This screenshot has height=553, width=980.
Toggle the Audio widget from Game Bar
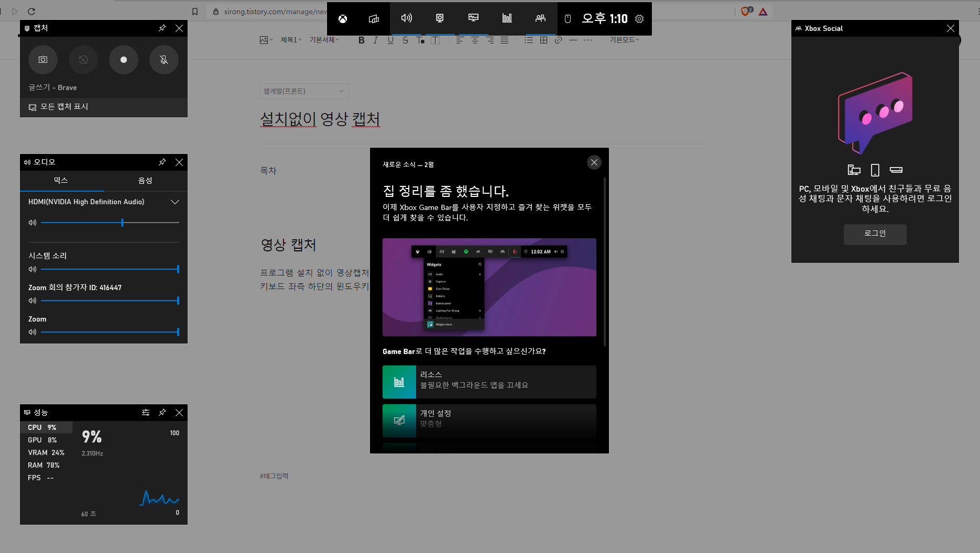[x=407, y=18]
